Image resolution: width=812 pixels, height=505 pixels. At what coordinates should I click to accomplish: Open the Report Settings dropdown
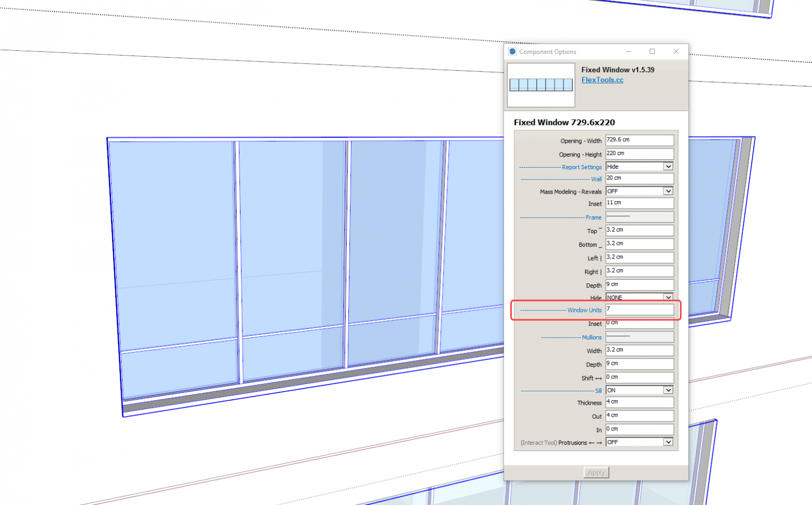tap(639, 167)
